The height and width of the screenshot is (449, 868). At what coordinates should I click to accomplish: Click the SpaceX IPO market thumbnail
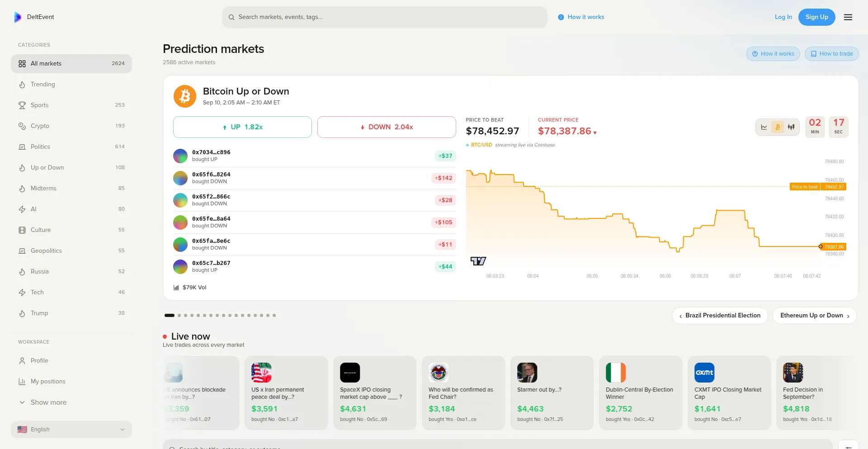point(350,373)
